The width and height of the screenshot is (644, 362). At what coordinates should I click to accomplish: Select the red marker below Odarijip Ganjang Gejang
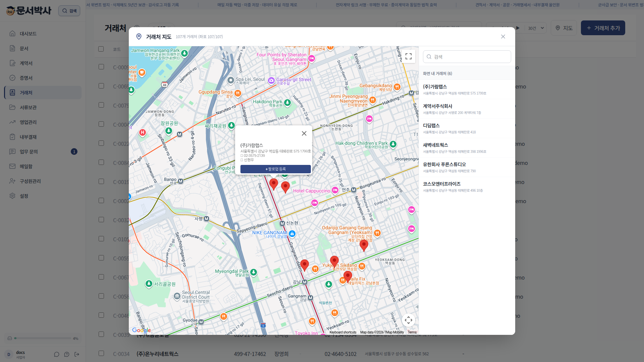click(364, 245)
